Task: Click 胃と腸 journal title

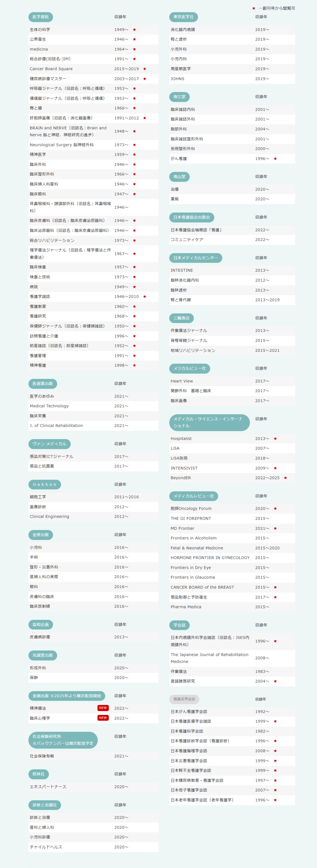Action: (x=36, y=108)
